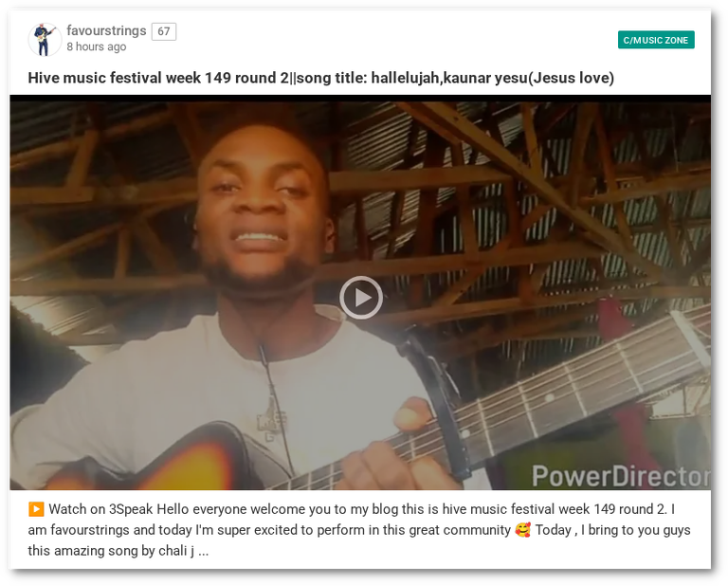
Task: Open the favourstrings author profile link
Action: pyautogui.click(x=106, y=30)
